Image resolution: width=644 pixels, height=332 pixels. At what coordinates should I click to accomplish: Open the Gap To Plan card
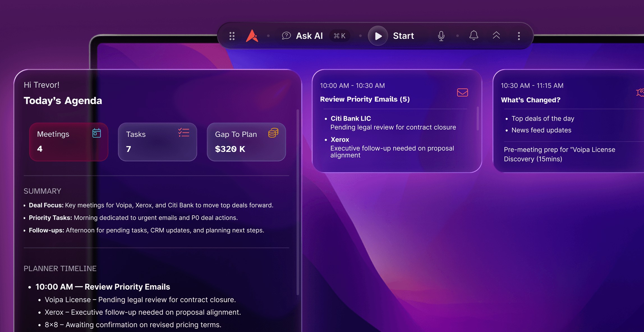point(246,142)
